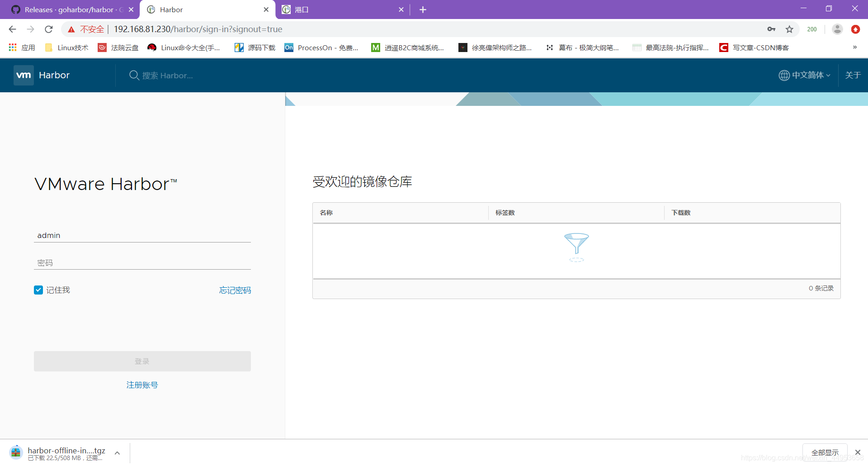Open the ProcessOn bookmark from the bookmarks bar
Image resolution: width=868 pixels, height=466 pixels.
click(x=322, y=48)
